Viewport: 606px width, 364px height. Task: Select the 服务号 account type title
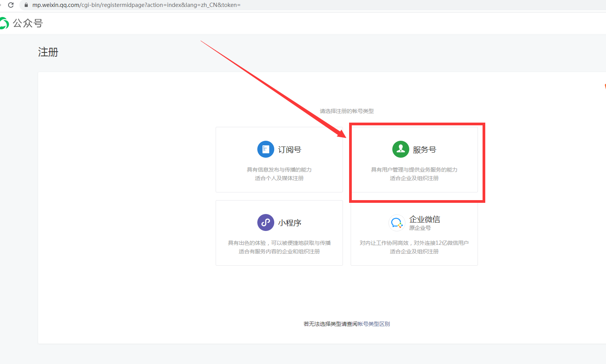click(x=425, y=150)
